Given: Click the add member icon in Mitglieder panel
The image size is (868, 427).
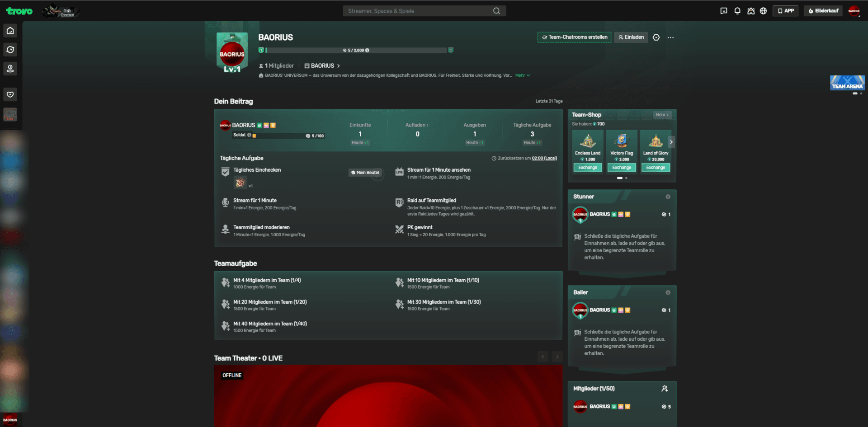Looking at the screenshot, I should point(665,389).
